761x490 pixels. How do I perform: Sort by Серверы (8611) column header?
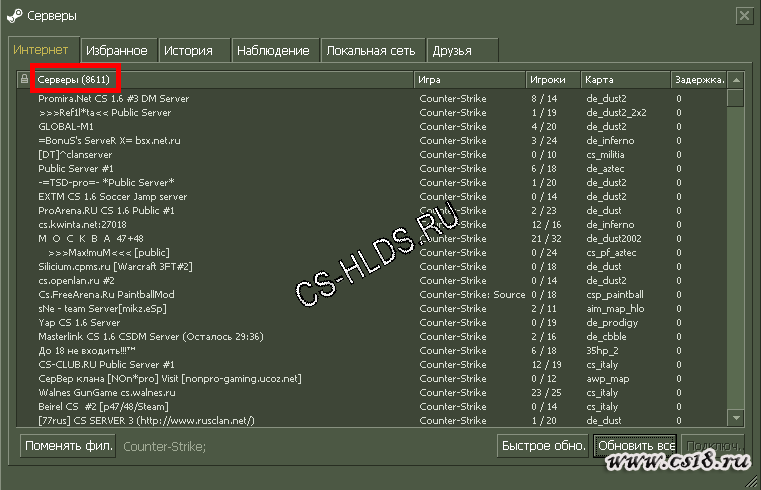pos(222,80)
